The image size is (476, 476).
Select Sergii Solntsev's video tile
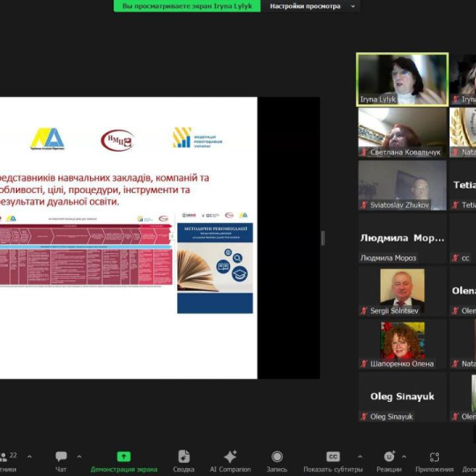click(402, 292)
